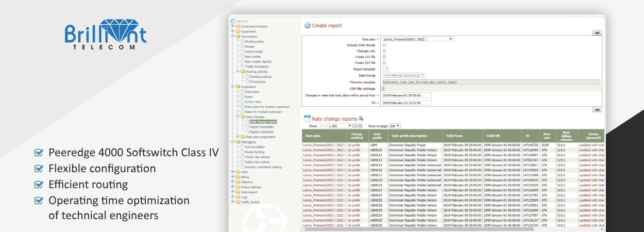Click 'by prefix' link in 1809210 row

pos(354,150)
